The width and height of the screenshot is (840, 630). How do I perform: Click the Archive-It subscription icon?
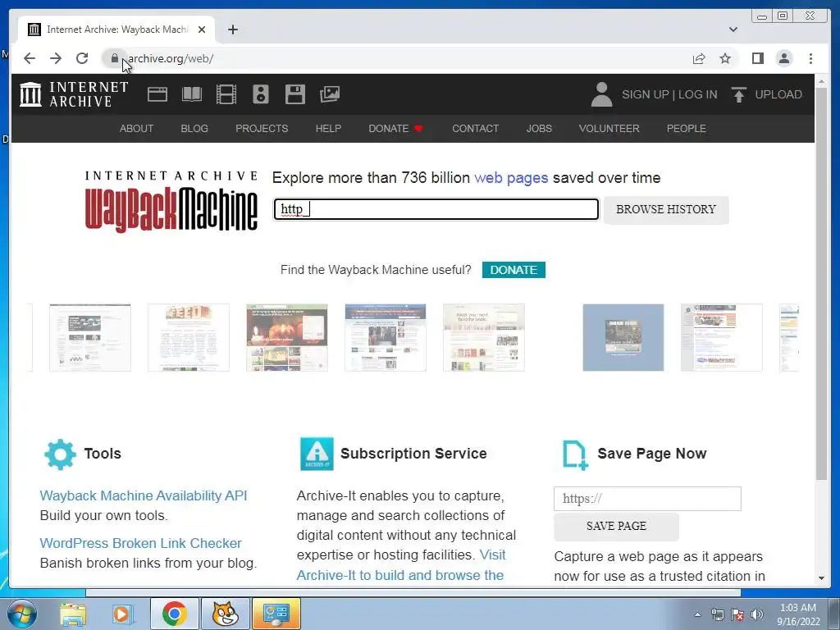[x=317, y=454]
